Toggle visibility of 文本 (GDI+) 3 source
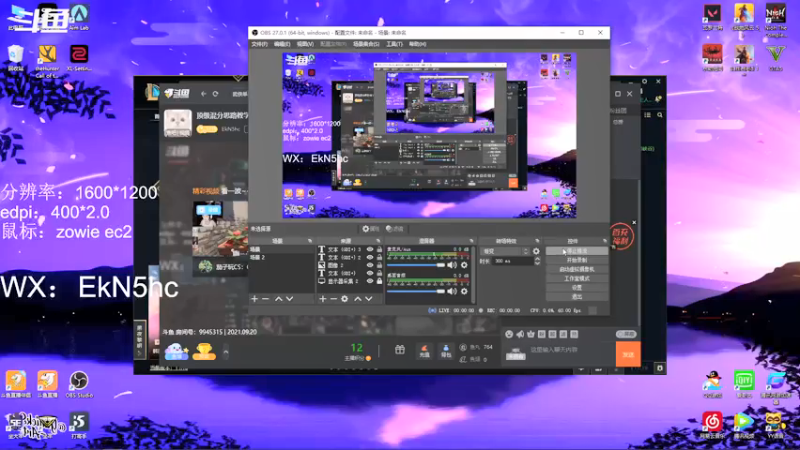This screenshot has height=450, width=800. click(x=370, y=249)
